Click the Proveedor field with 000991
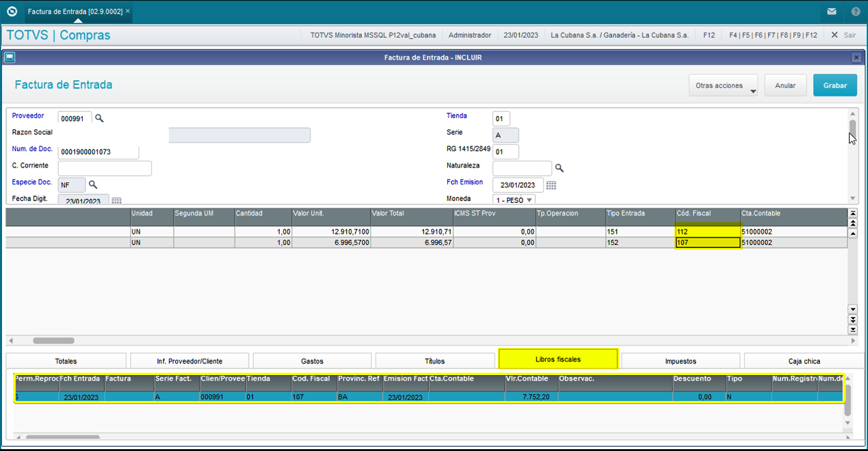 point(75,119)
